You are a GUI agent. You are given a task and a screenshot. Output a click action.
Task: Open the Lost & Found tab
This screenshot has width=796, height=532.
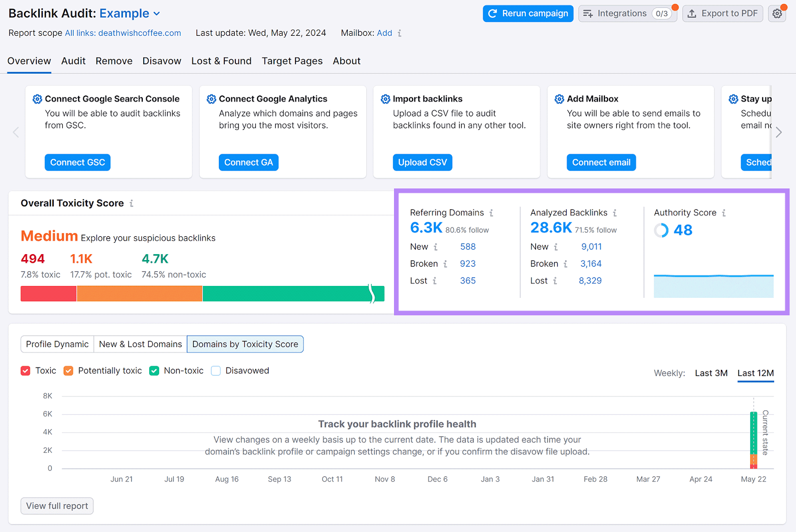[x=221, y=61]
